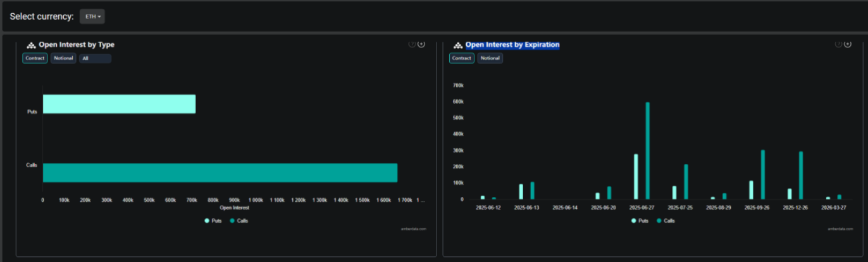The height and width of the screenshot is (262, 868).
Task: Toggle Puts series in Open Interest by Type legend
Action: [214, 221]
